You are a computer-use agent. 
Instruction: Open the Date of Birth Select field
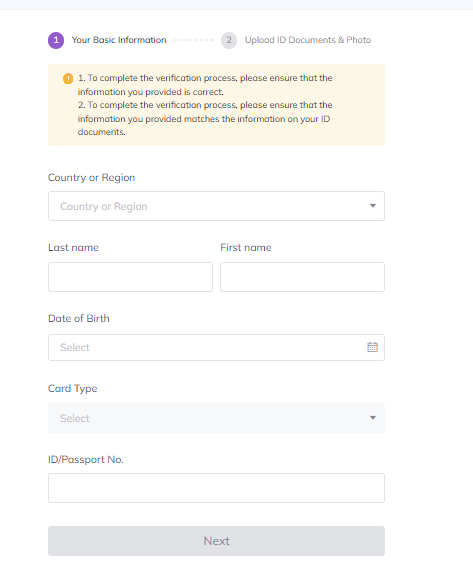216,347
